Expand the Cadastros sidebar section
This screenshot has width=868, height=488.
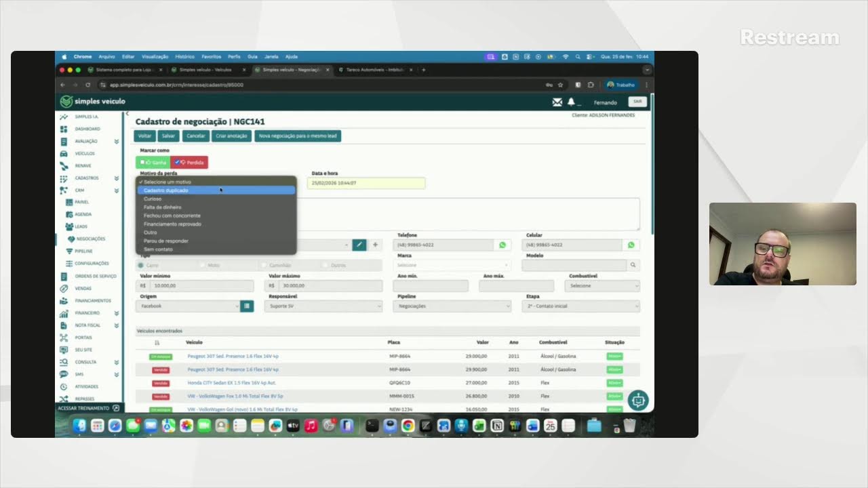coord(116,178)
